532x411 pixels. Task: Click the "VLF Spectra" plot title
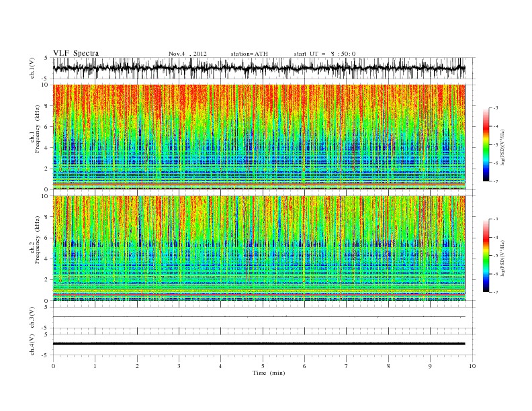tap(76, 53)
